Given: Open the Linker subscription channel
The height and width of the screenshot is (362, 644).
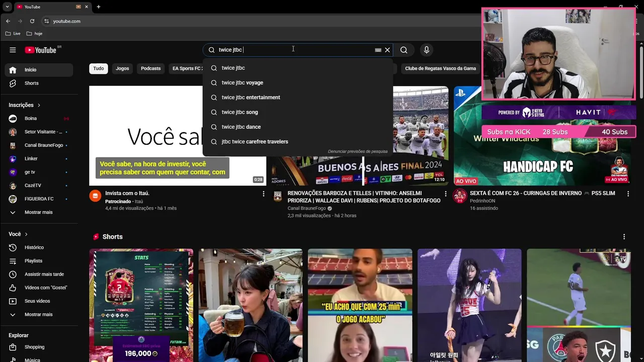Looking at the screenshot, I should [39, 159].
